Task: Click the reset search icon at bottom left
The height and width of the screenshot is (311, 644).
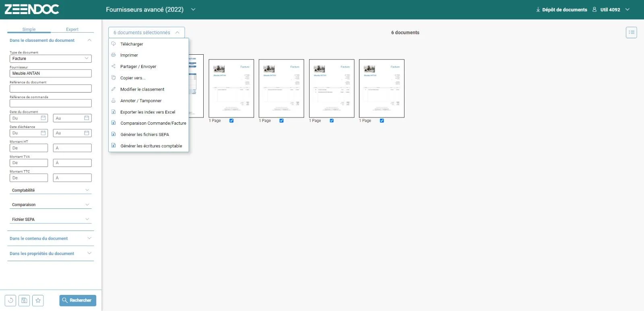Action: coord(10,300)
